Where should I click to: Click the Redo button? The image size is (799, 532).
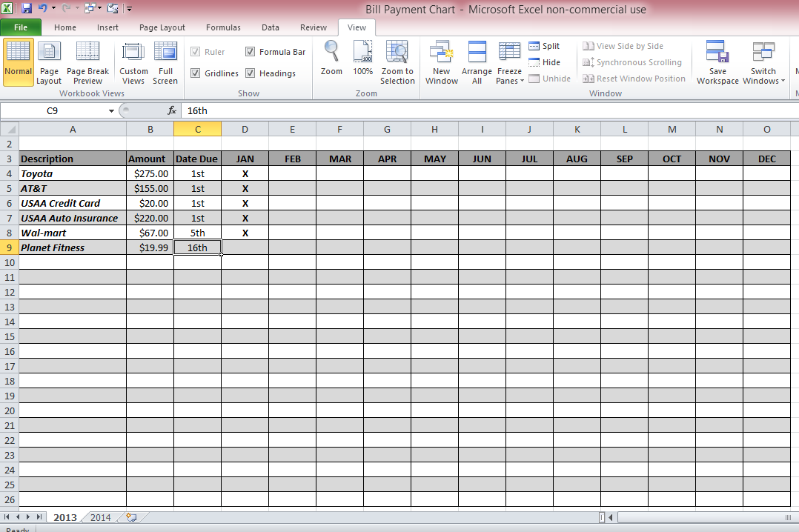(66, 8)
